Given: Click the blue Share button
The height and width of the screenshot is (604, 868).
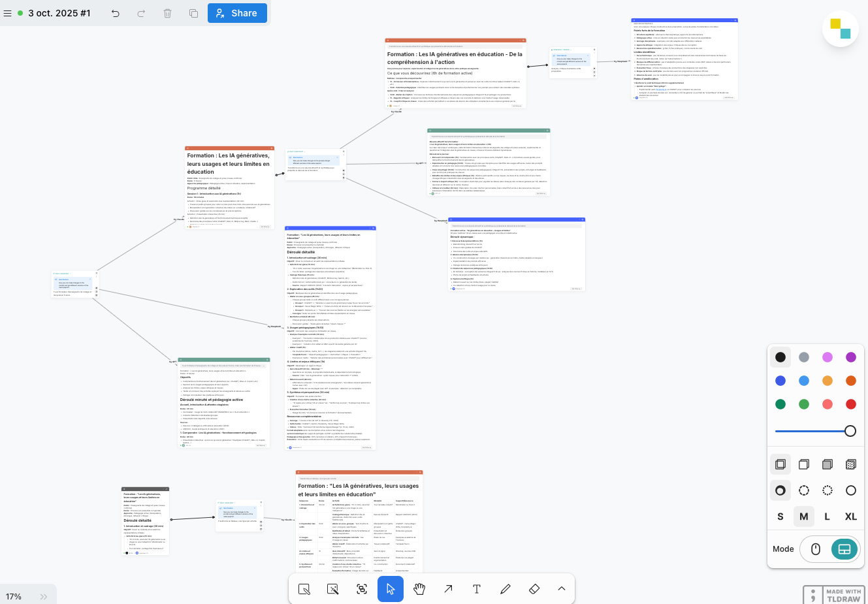Looking at the screenshot, I should 237,13.
